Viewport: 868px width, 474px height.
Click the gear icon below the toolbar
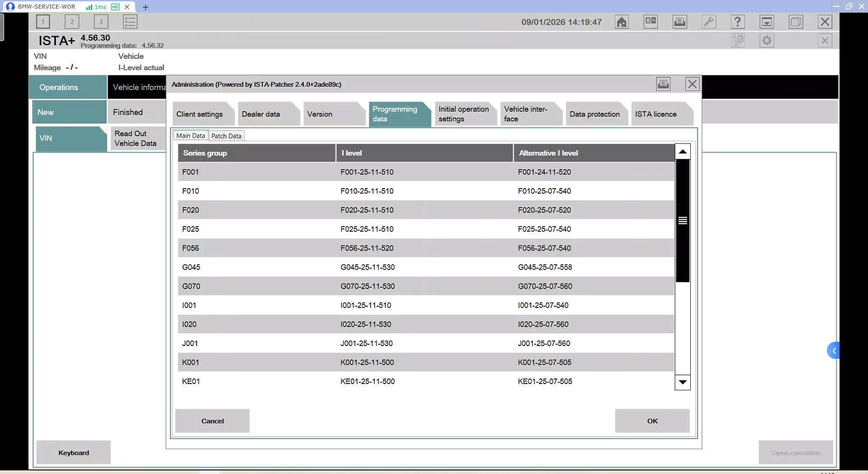click(x=766, y=41)
